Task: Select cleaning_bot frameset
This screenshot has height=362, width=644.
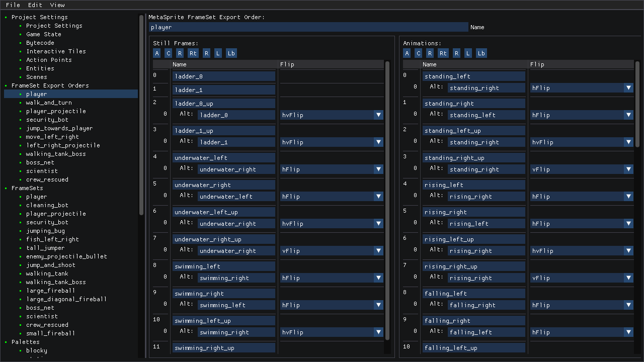Action: pyautogui.click(x=47, y=205)
